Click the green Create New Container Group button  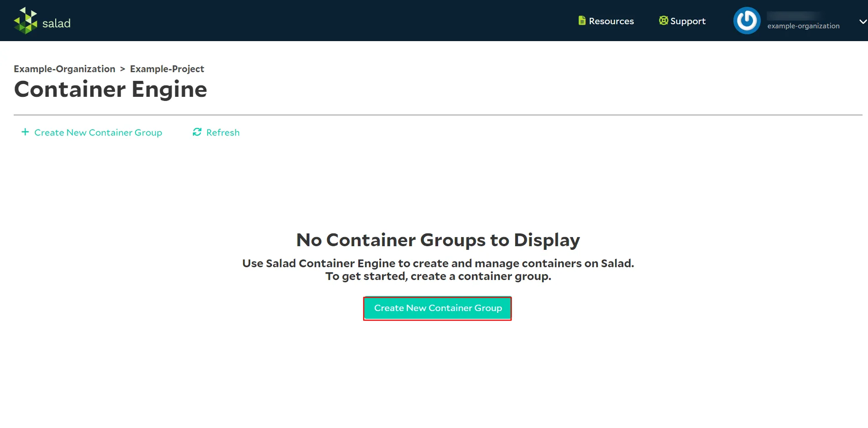[x=438, y=308]
